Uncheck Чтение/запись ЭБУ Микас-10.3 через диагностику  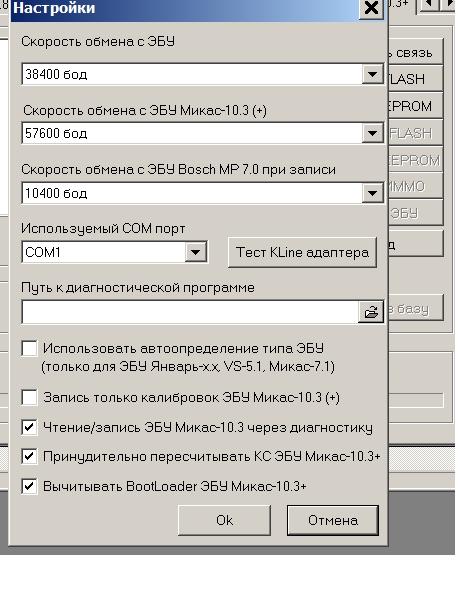point(30,427)
